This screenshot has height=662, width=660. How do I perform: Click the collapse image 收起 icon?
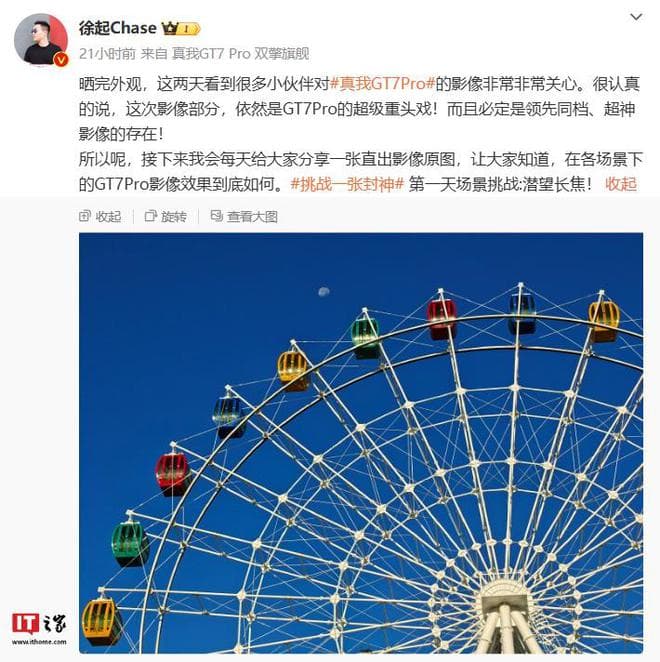[85, 216]
